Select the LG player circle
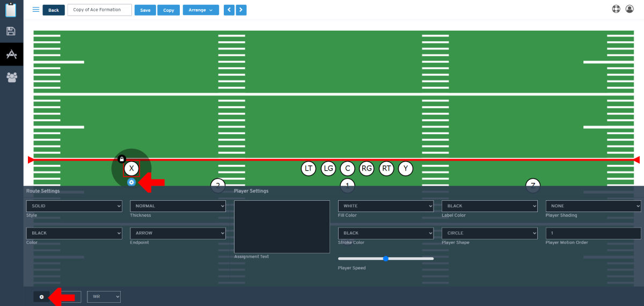 point(328,169)
